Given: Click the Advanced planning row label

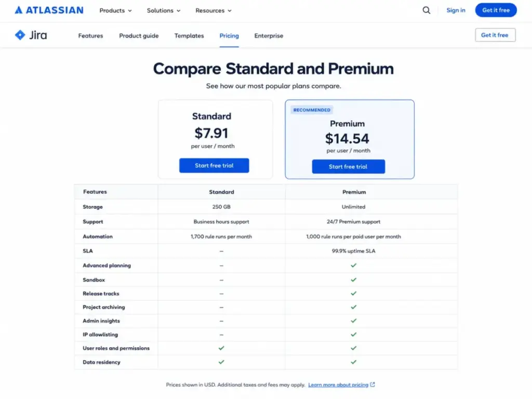Looking at the screenshot, I should [x=107, y=265].
